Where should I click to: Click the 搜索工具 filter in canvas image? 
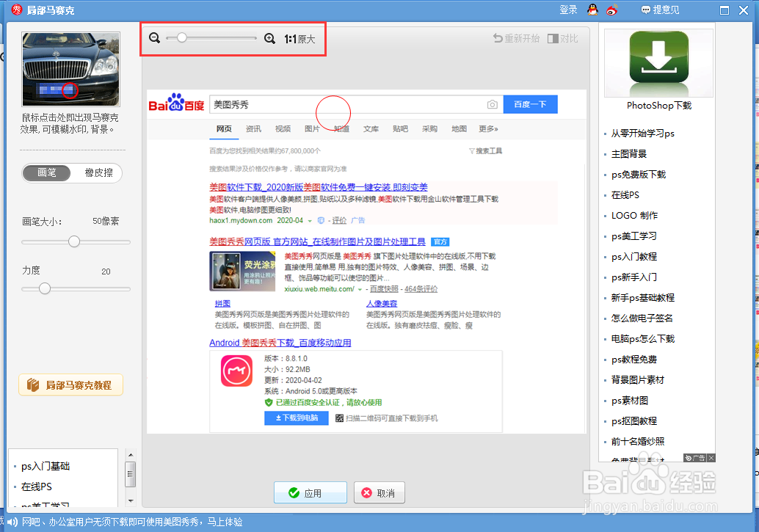[485, 151]
